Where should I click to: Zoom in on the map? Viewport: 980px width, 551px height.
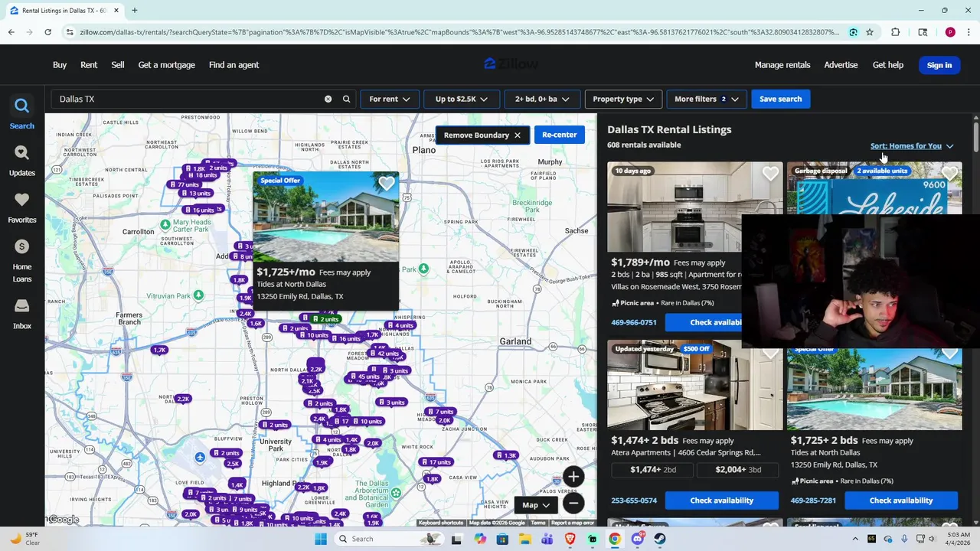pos(573,477)
